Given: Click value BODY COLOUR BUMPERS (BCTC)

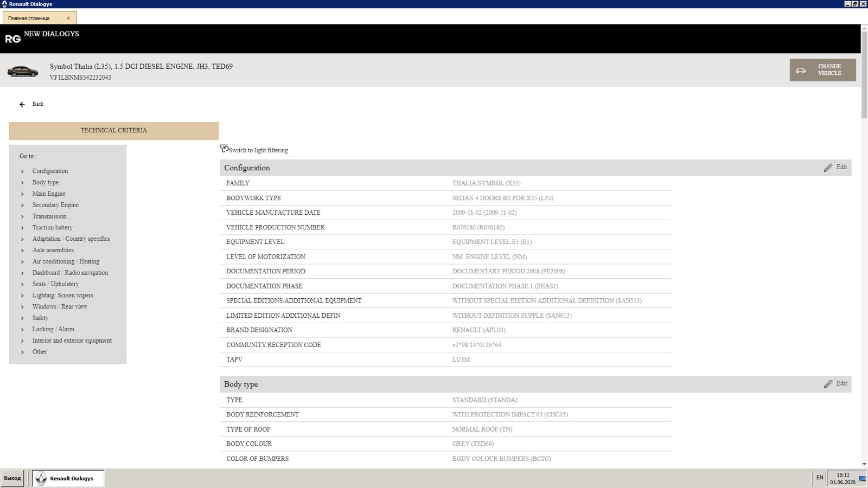Looking at the screenshot, I should (x=502, y=458).
